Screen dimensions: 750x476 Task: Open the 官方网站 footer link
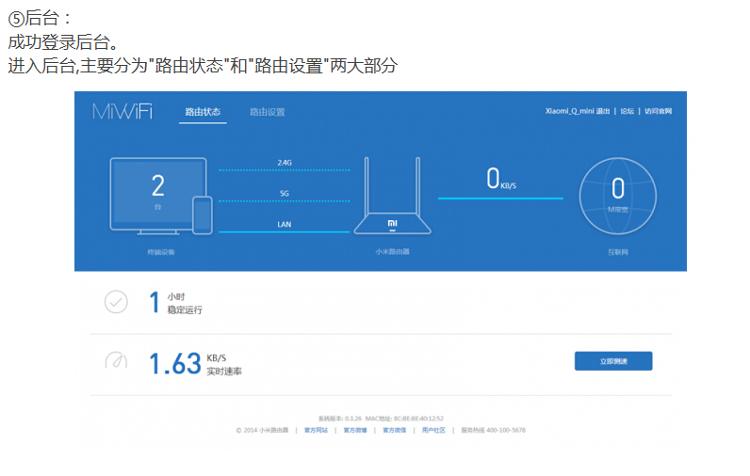point(316,430)
